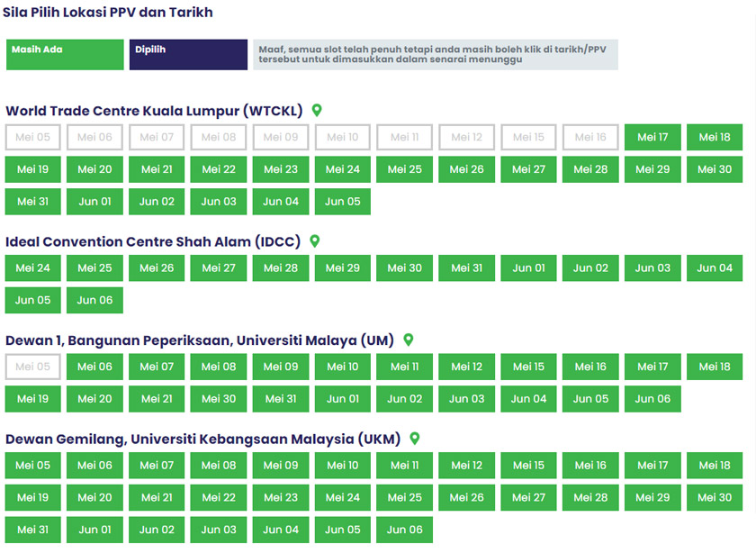Click the full-slot waiting list notice
The height and width of the screenshot is (553, 756).
coord(435,55)
